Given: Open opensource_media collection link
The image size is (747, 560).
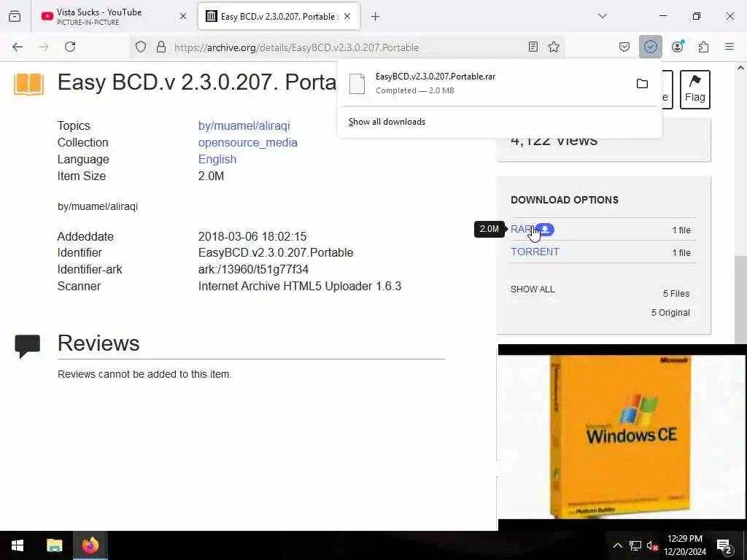Looking at the screenshot, I should click(x=248, y=142).
